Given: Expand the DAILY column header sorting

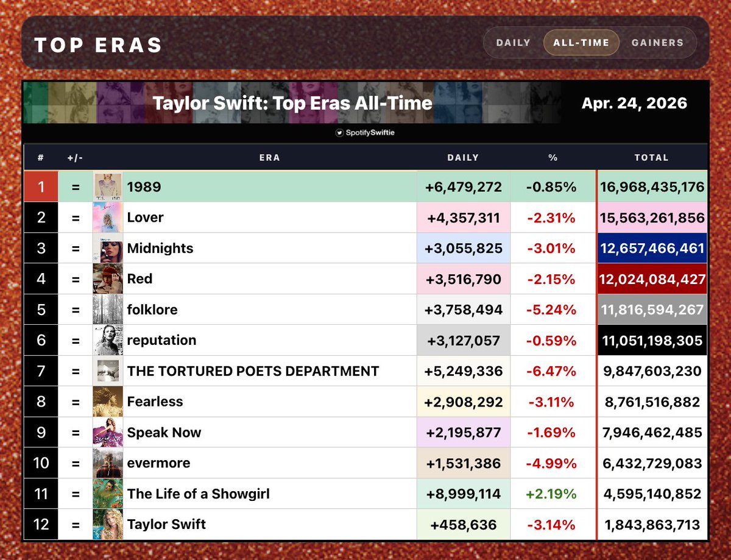Looking at the screenshot, I should [x=463, y=157].
